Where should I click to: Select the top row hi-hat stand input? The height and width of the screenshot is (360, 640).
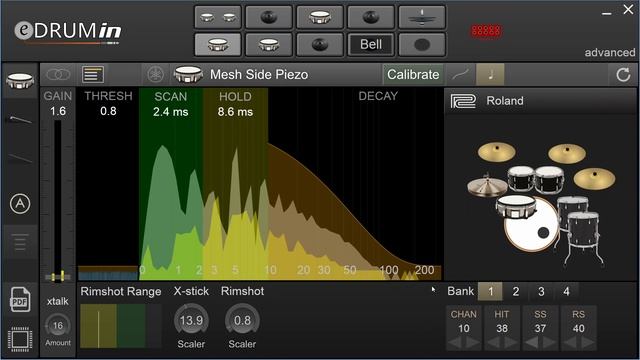pos(422,17)
